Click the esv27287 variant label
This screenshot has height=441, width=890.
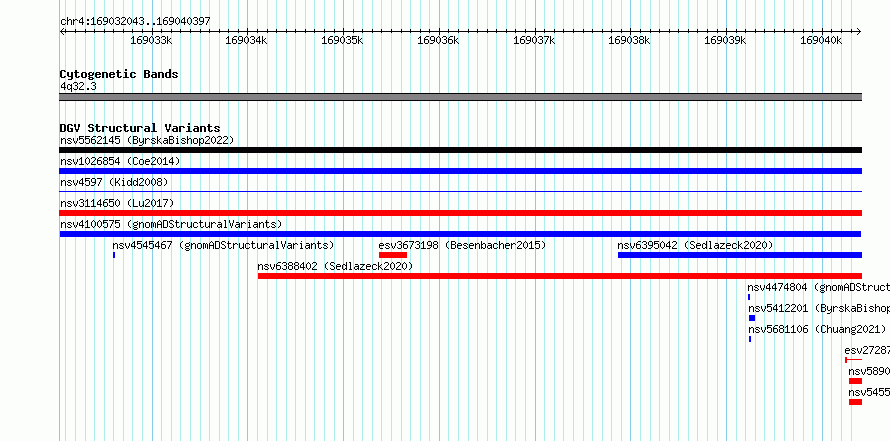point(867,350)
